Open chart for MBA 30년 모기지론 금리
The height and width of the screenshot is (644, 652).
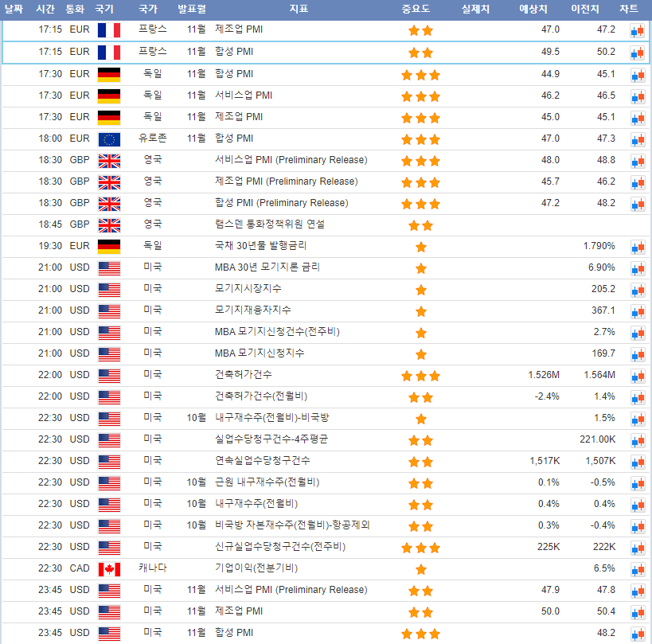coord(637,268)
